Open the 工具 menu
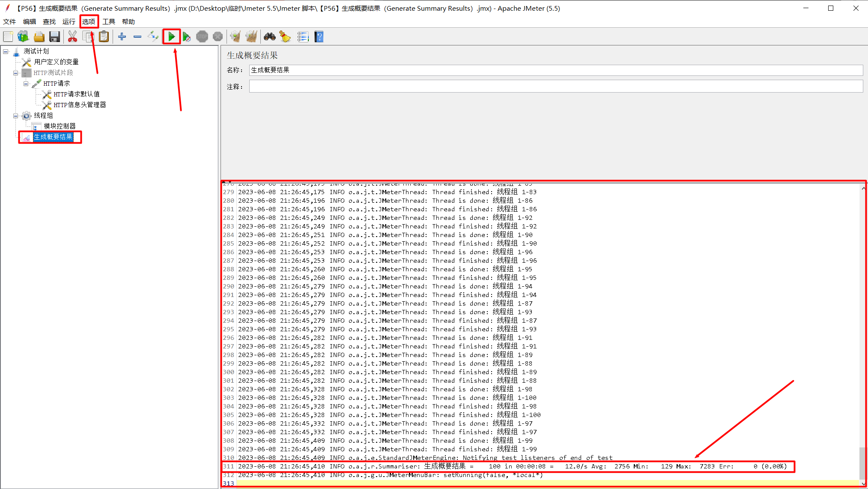 (109, 21)
